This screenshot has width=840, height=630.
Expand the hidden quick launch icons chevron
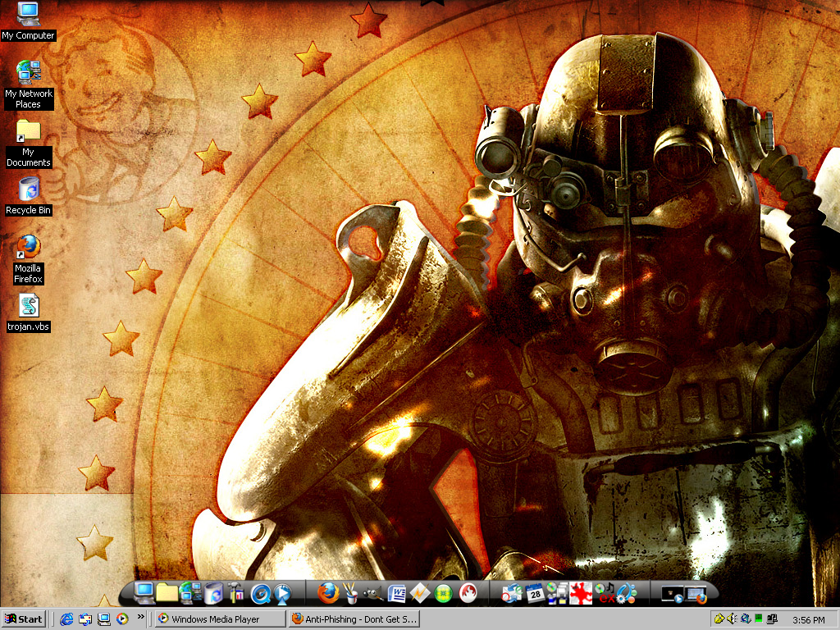(x=141, y=619)
